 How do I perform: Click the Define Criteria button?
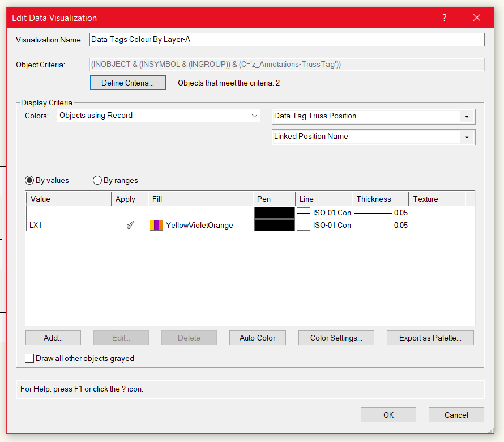127,82
